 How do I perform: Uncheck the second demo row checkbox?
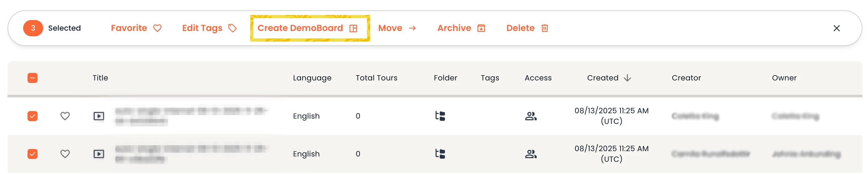32,154
